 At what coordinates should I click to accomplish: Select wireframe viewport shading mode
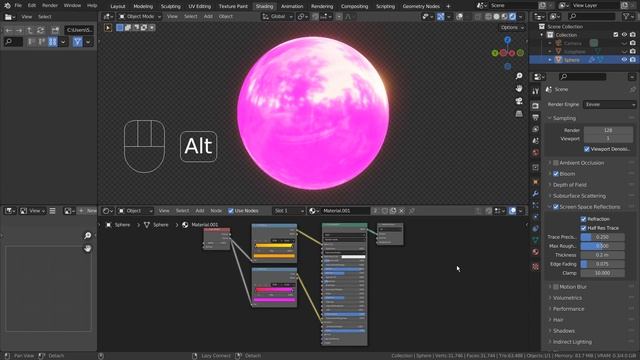coord(489,17)
